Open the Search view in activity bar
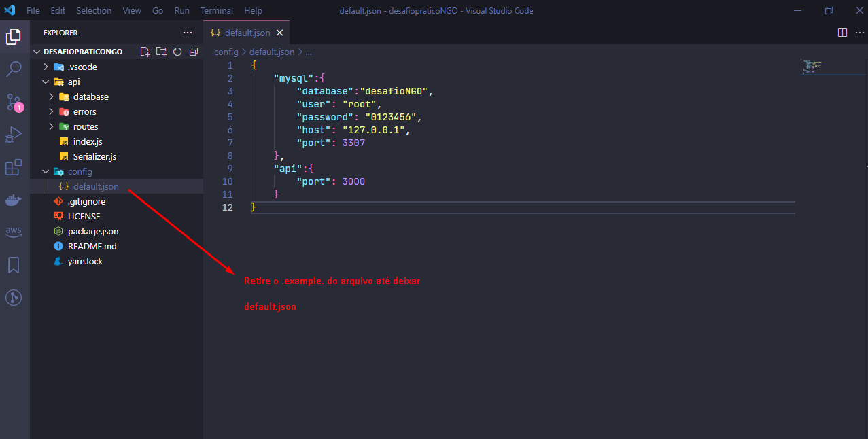Image resolution: width=868 pixels, height=439 pixels. (x=14, y=69)
